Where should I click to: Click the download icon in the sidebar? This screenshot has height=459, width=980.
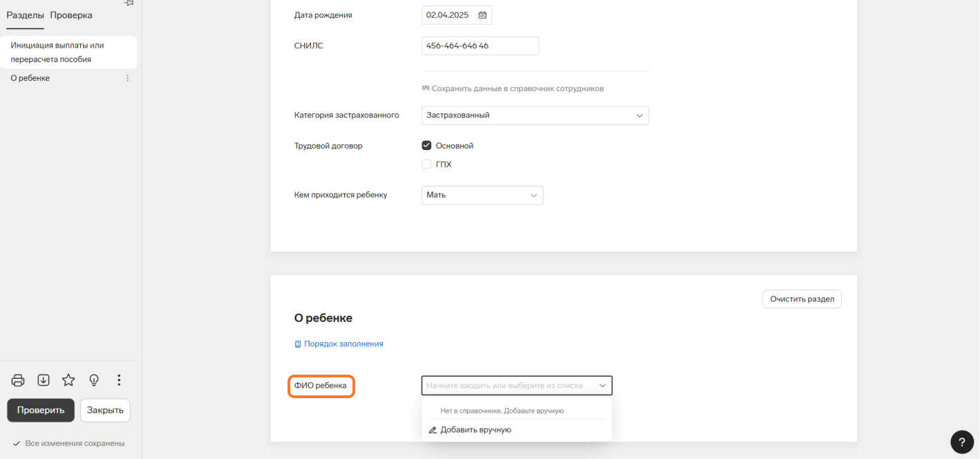(44, 380)
